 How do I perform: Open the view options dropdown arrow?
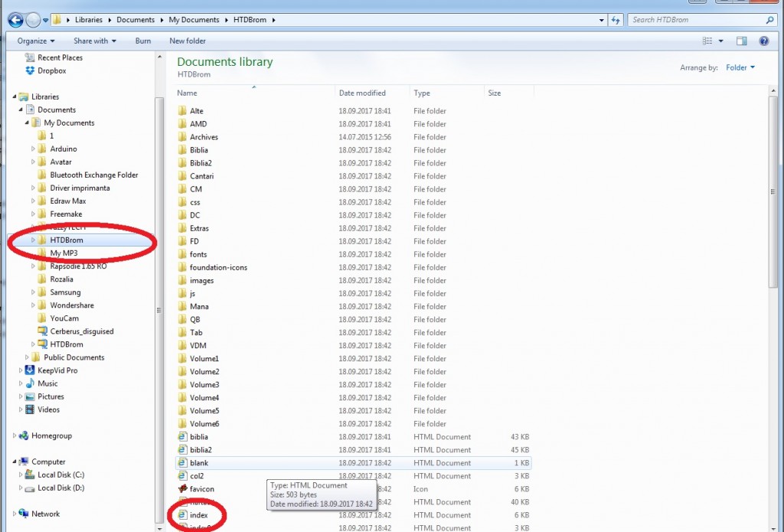720,41
